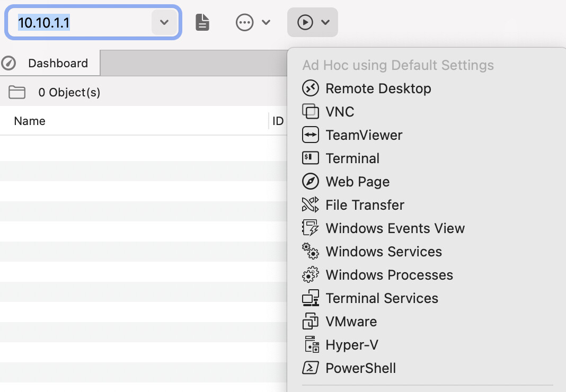Expand the host address dropdown arrow
Viewport: 566px width, 392px height.
164,22
